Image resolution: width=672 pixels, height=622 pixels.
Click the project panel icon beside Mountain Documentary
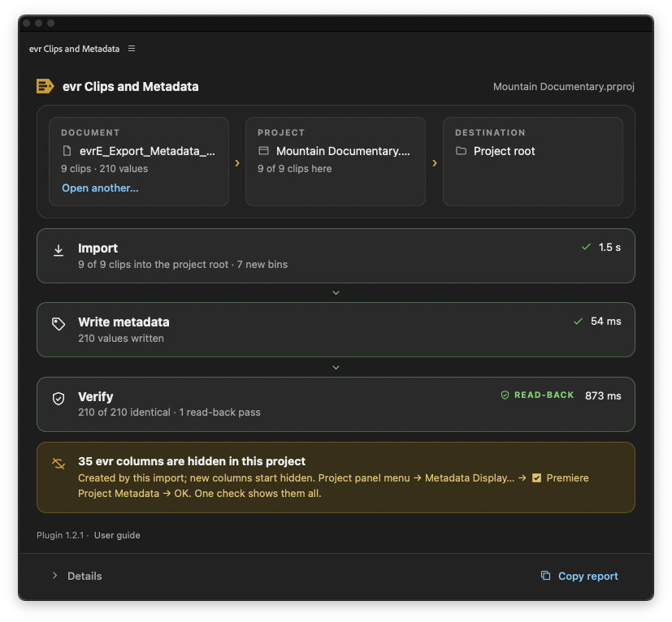coord(263,151)
